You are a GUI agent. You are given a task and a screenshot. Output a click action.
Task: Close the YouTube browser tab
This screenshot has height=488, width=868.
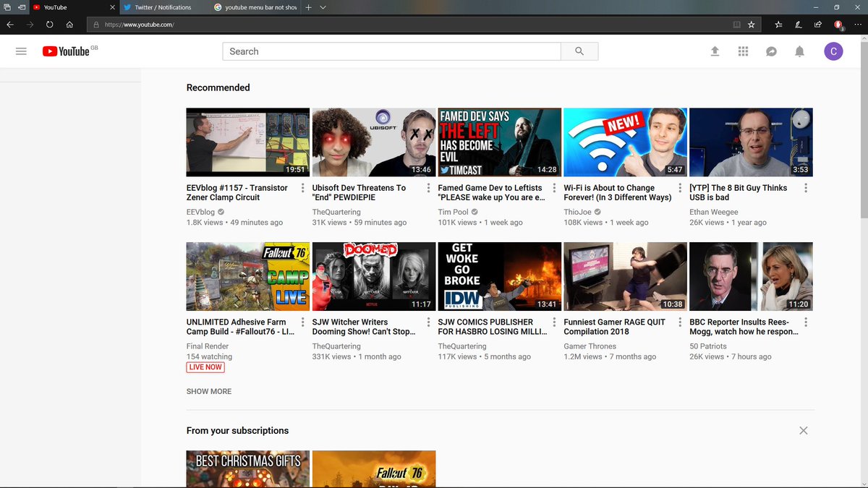point(112,7)
